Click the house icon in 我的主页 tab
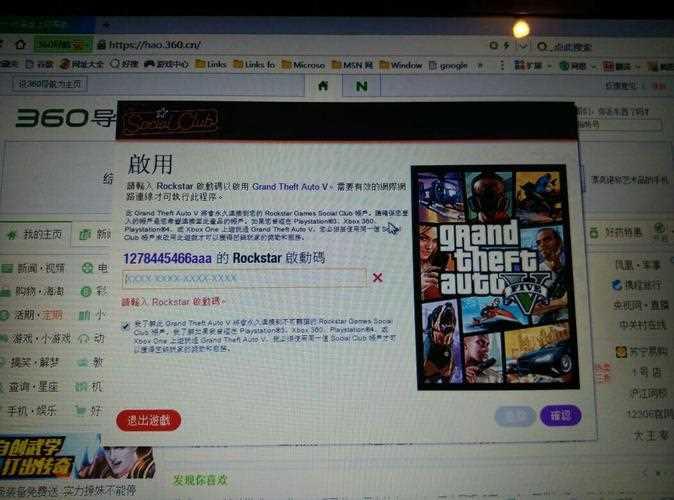Viewport: 674px width, 500px height. tap(12, 235)
